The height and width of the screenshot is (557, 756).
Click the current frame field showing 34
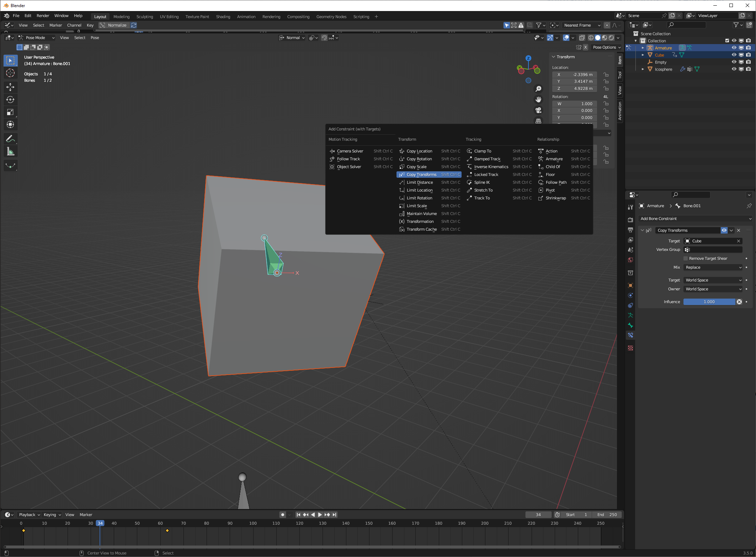click(x=538, y=515)
